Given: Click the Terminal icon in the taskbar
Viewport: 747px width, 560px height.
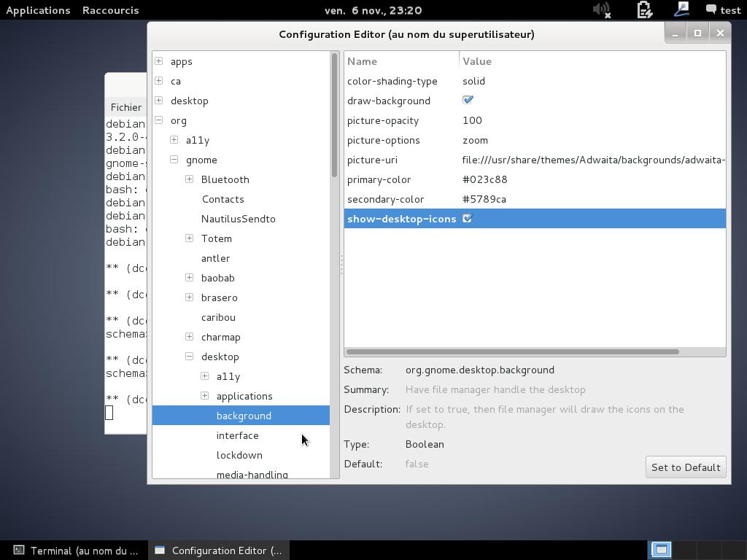Looking at the screenshot, I should [20, 551].
